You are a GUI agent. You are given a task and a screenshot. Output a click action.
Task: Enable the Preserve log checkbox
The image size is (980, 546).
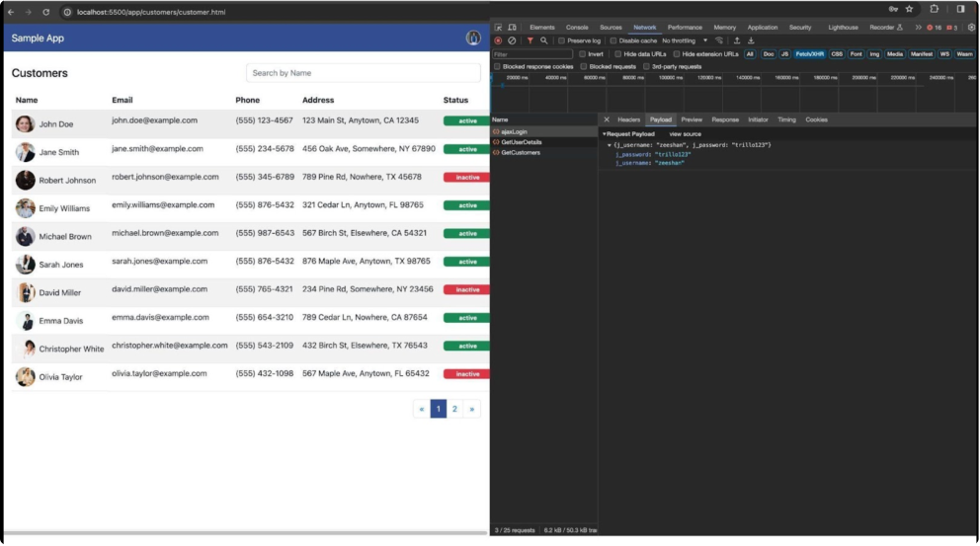pos(561,40)
